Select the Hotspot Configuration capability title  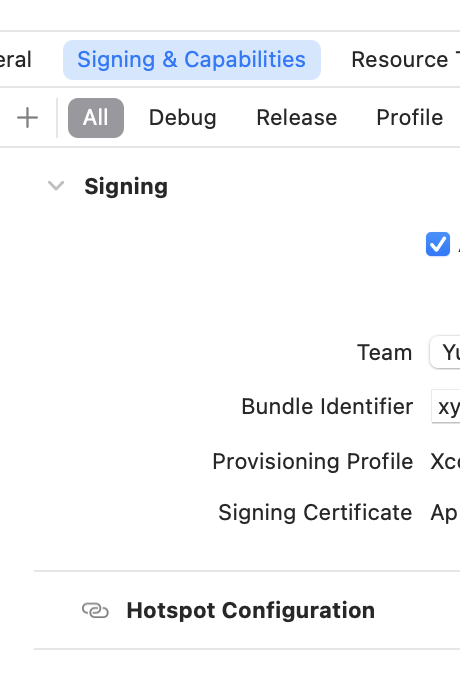click(251, 610)
